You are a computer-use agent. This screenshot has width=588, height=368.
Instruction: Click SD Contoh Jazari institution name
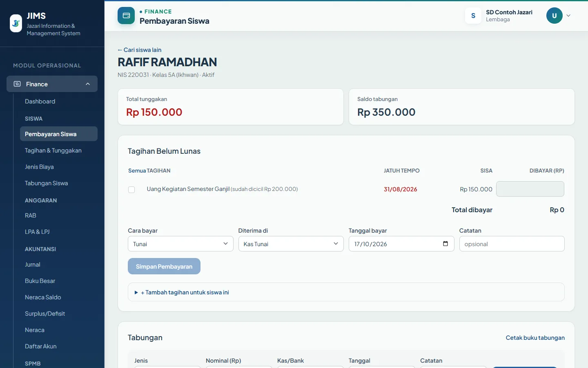coord(509,12)
